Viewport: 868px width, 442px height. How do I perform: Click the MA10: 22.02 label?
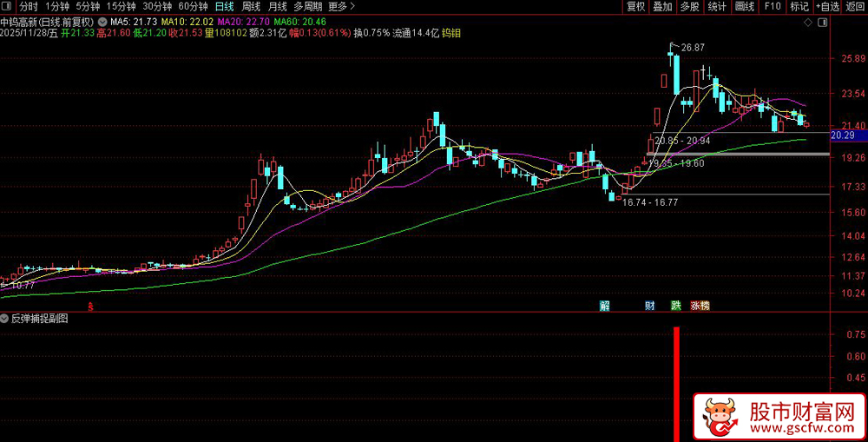point(187,22)
